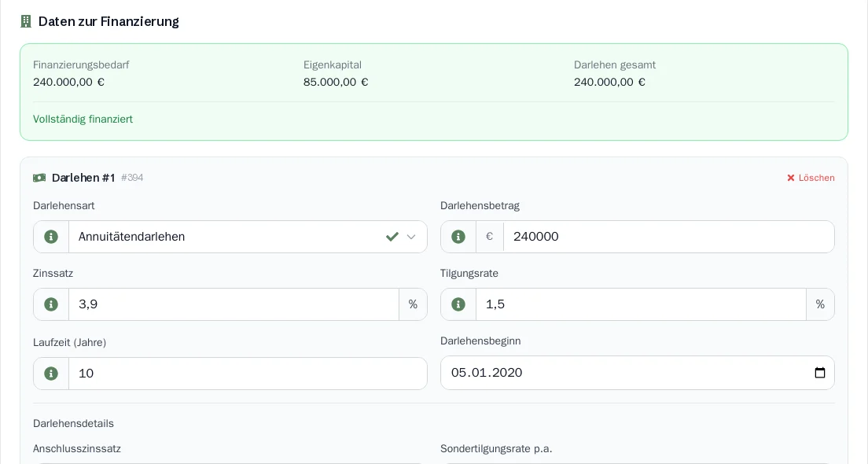
Task: Focus the Darlehensbetrag field showing 240000
Action: (x=669, y=237)
